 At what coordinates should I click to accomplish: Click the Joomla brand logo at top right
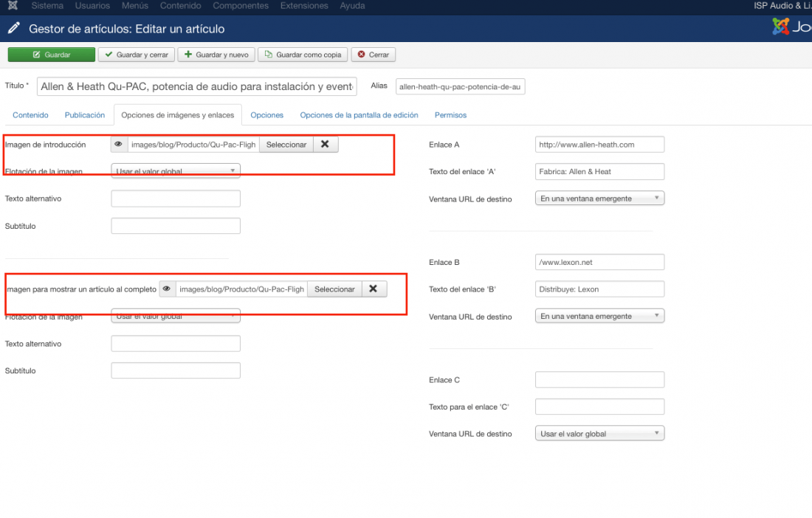pos(792,27)
